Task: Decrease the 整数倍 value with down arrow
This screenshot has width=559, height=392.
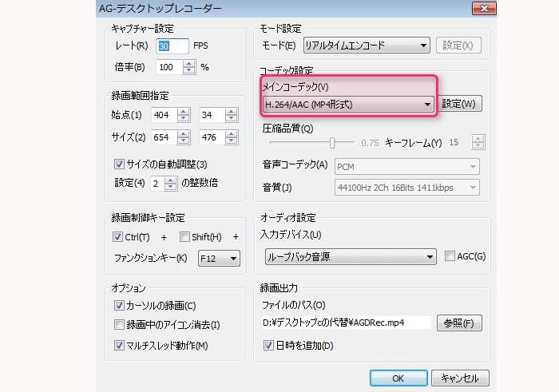Action: [x=170, y=187]
